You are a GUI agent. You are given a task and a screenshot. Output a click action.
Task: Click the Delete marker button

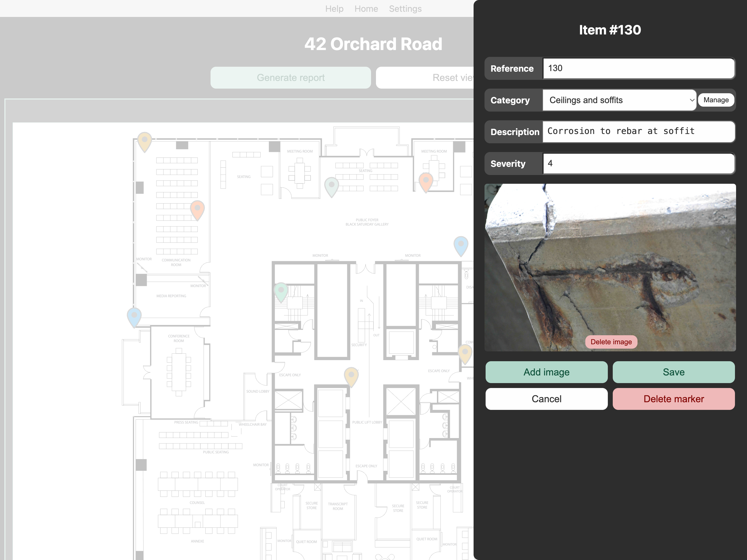tap(674, 399)
